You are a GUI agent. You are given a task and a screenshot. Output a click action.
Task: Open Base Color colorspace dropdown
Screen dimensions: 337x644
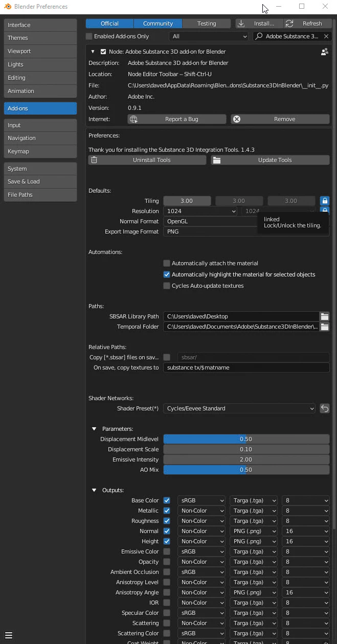[201, 500]
